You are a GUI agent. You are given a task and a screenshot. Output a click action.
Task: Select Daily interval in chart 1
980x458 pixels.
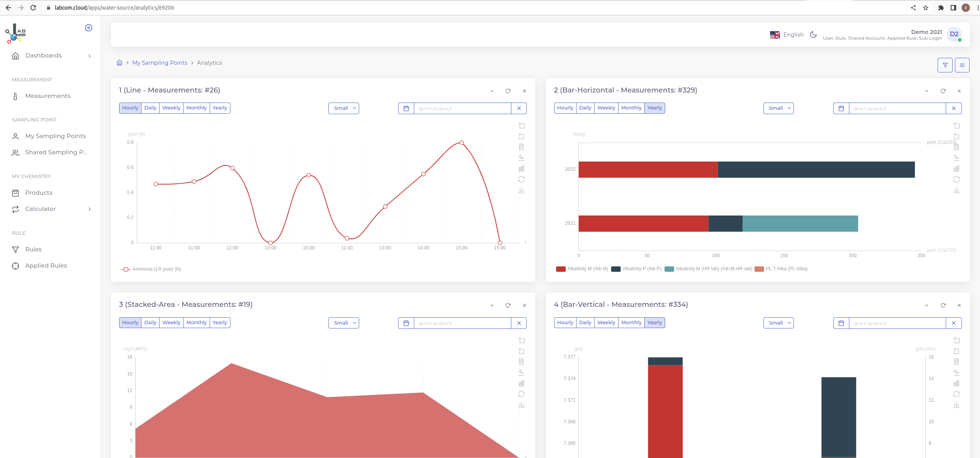pyautogui.click(x=150, y=108)
